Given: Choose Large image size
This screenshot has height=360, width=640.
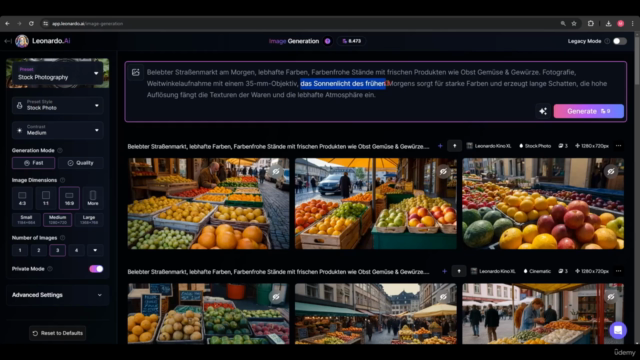Looking at the screenshot, I should 89,220.
